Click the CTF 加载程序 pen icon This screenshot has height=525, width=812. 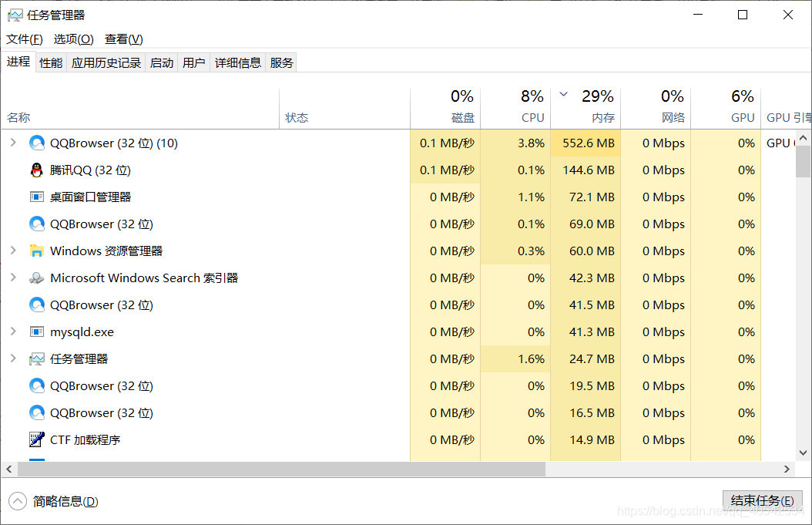37,439
